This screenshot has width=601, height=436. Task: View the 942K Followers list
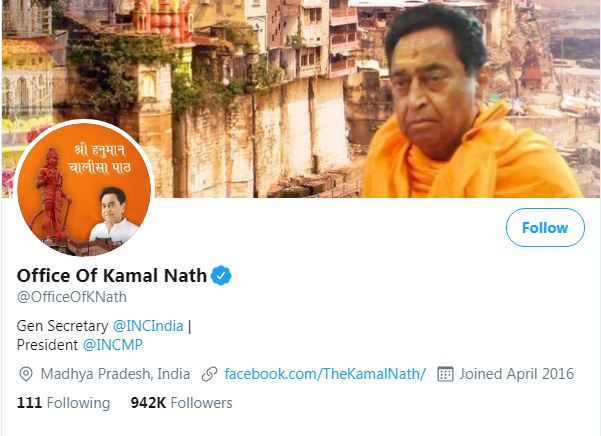(181, 403)
